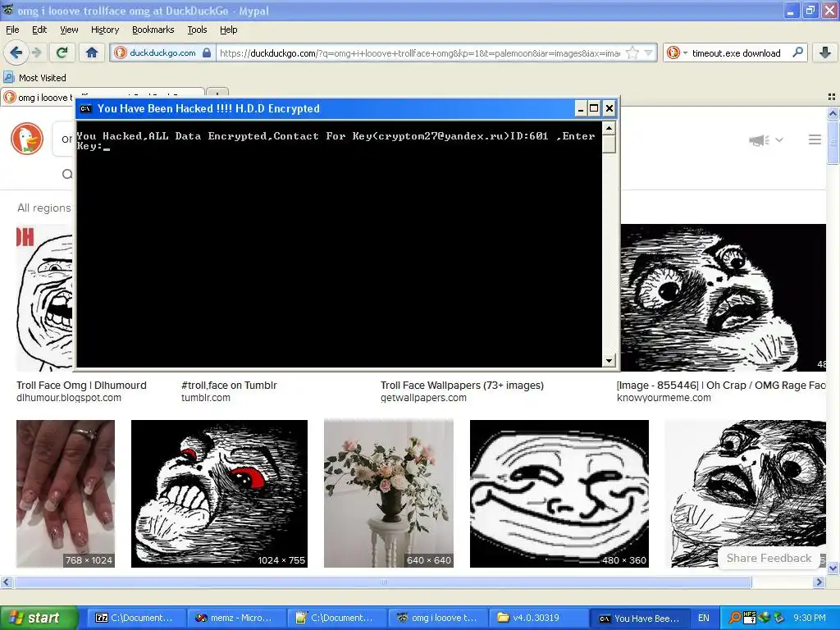Click the console scrollbar up arrow
Viewport: 840px width, 630px height.
point(609,128)
